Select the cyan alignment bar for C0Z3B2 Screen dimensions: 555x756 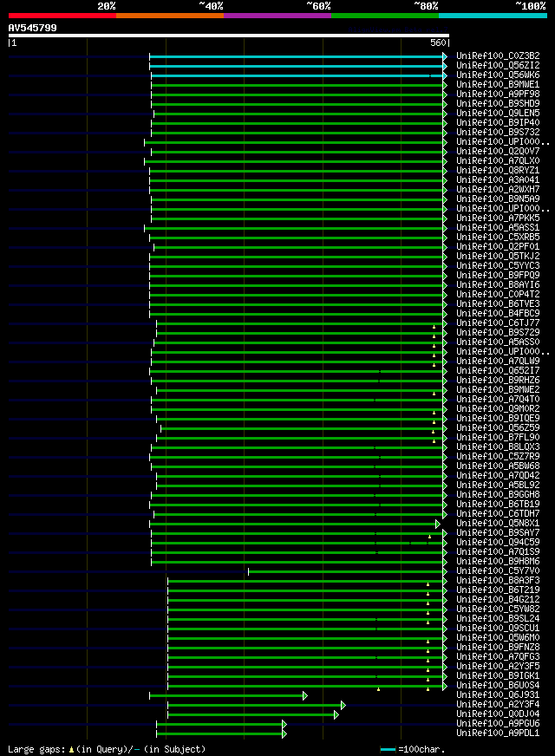(296, 57)
